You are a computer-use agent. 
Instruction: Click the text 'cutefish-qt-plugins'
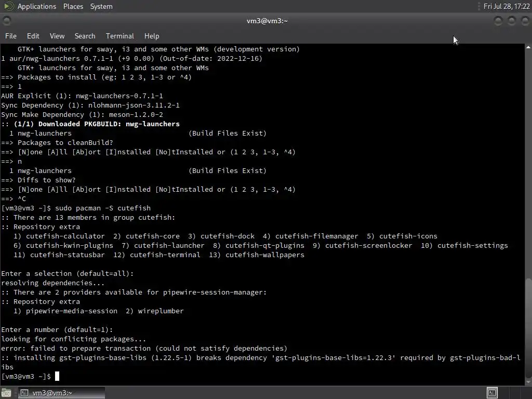click(x=264, y=245)
